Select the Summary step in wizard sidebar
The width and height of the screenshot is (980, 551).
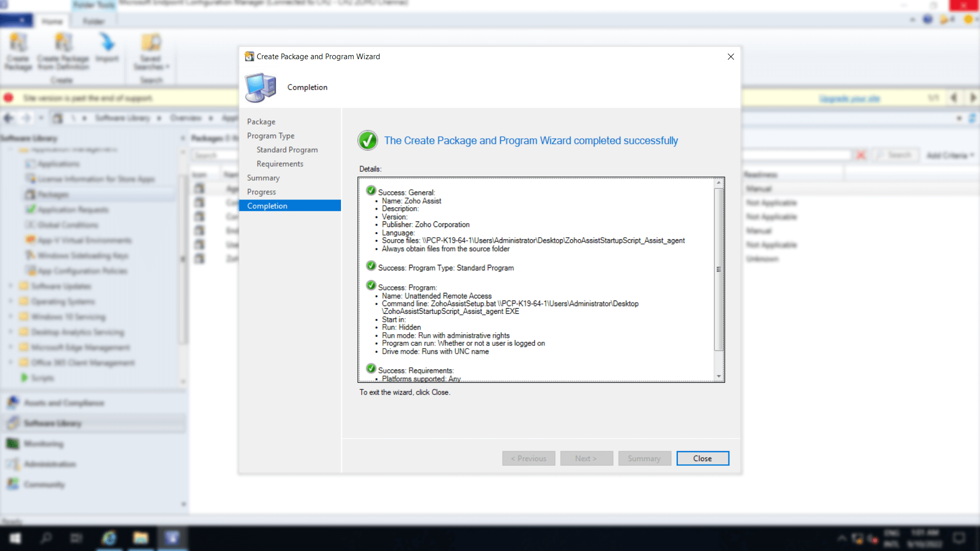263,178
